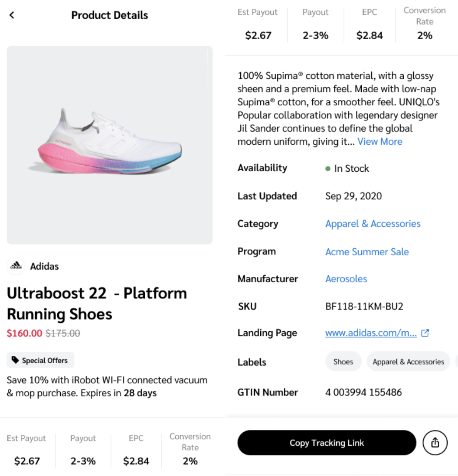Screen dimensions: 458x476
Task: Select the Apparel & Accessories label chip
Action: pos(408,362)
